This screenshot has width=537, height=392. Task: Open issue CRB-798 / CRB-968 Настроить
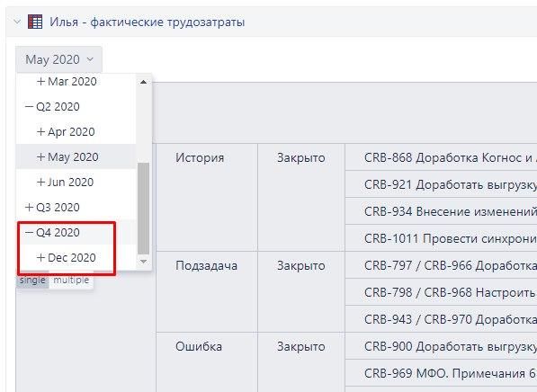pos(451,293)
